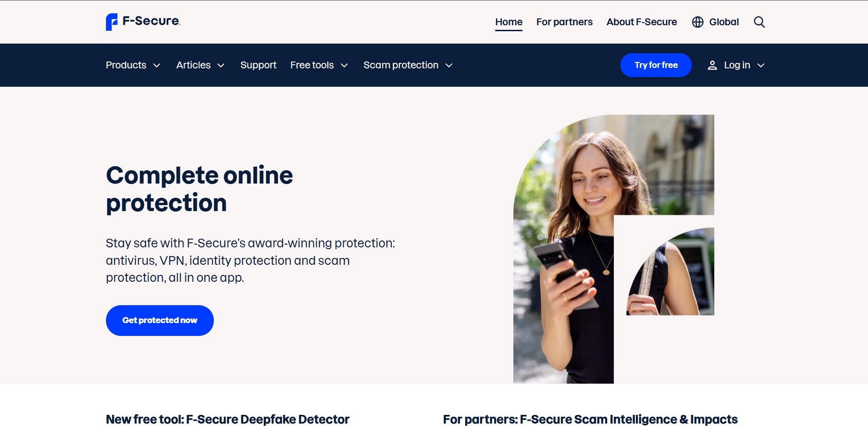This screenshot has width=868, height=430.
Task: Expand the Free tools dropdown chevron
Action: tap(344, 66)
